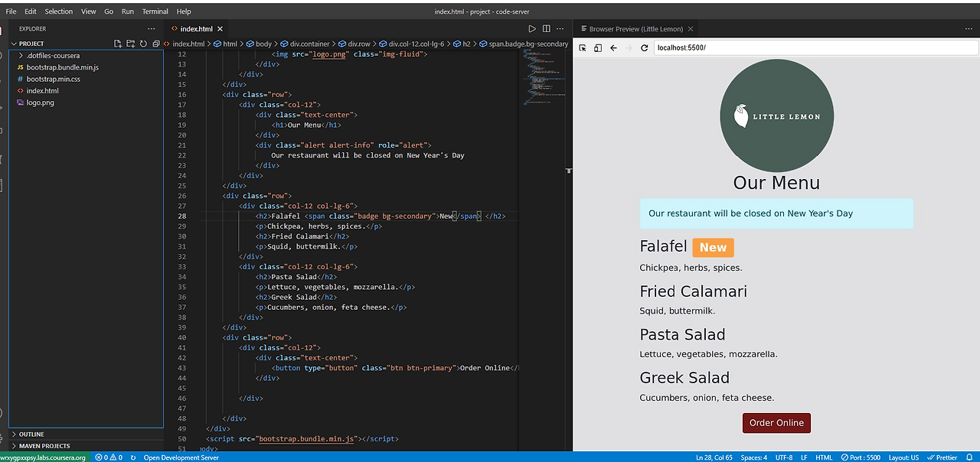Go back in the browser preview
Viewport: 980px width, 462px height.
tap(613, 47)
